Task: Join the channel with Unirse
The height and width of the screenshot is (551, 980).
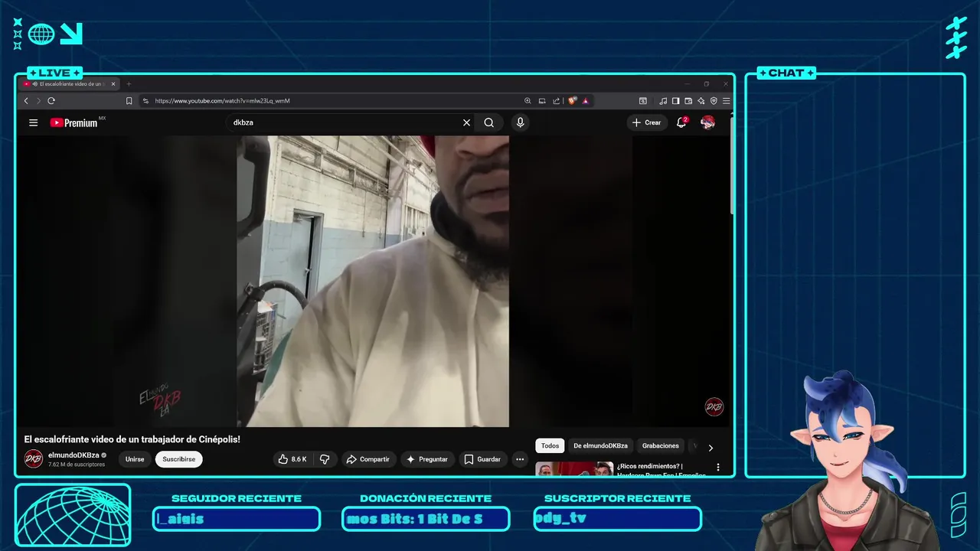Action: tap(135, 459)
